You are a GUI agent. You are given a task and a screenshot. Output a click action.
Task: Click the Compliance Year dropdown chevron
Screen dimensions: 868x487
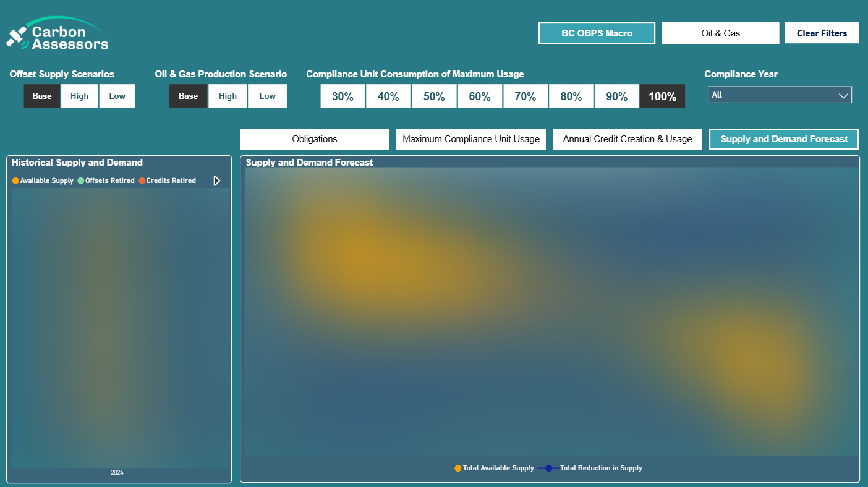843,95
